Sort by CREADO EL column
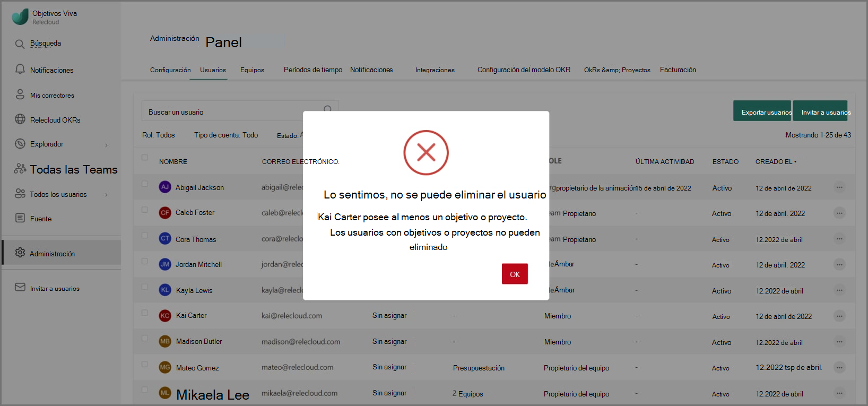The width and height of the screenshot is (868, 406). click(776, 161)
